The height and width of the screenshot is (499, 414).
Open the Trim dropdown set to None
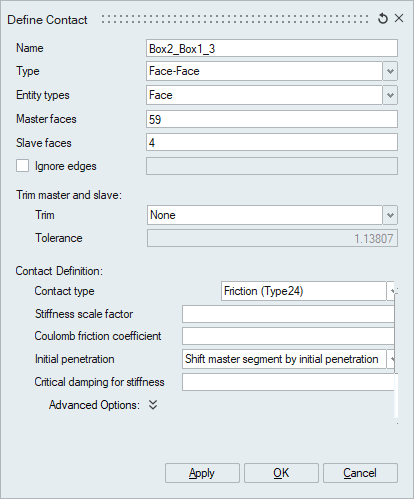[x=390, y=215]
